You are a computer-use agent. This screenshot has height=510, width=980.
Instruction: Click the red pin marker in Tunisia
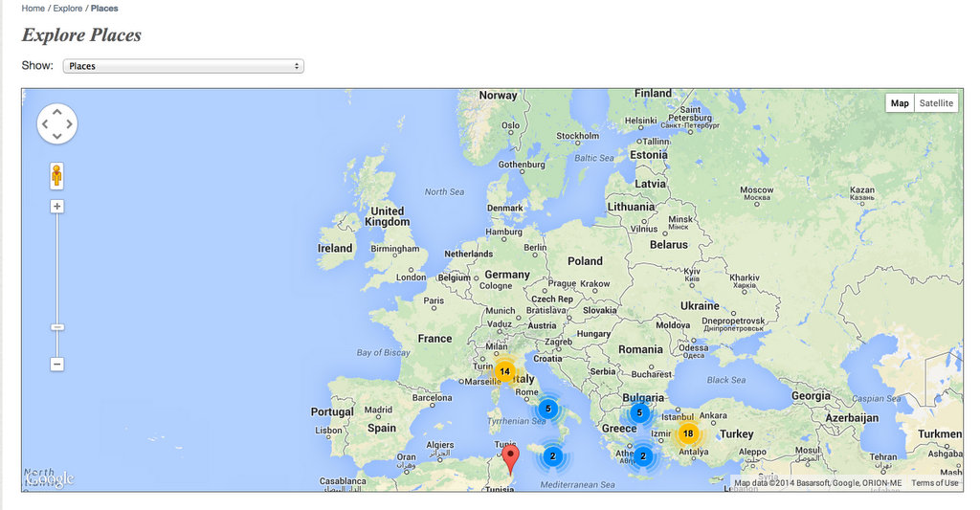pyautogui.click(x=511, y=458)
